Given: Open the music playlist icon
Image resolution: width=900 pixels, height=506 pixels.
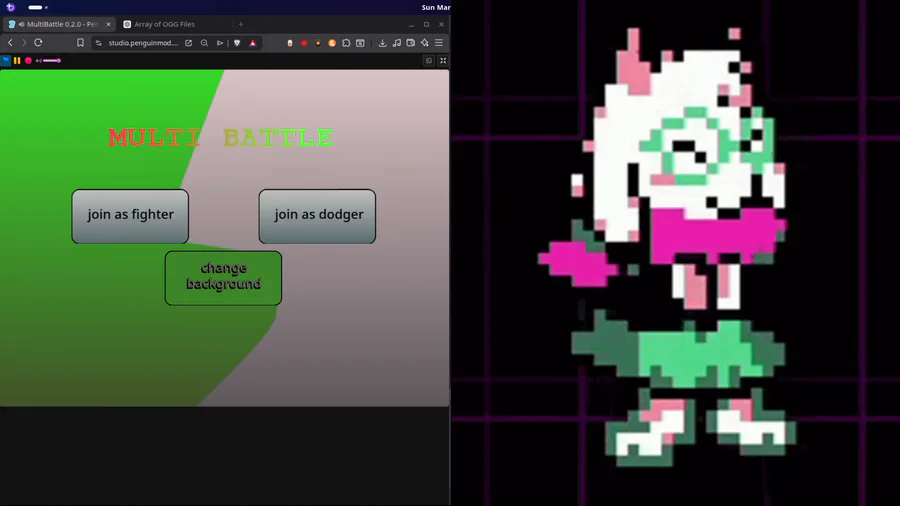Looking at the screenshot, I should pyautogui.click(x=397, y=43).
